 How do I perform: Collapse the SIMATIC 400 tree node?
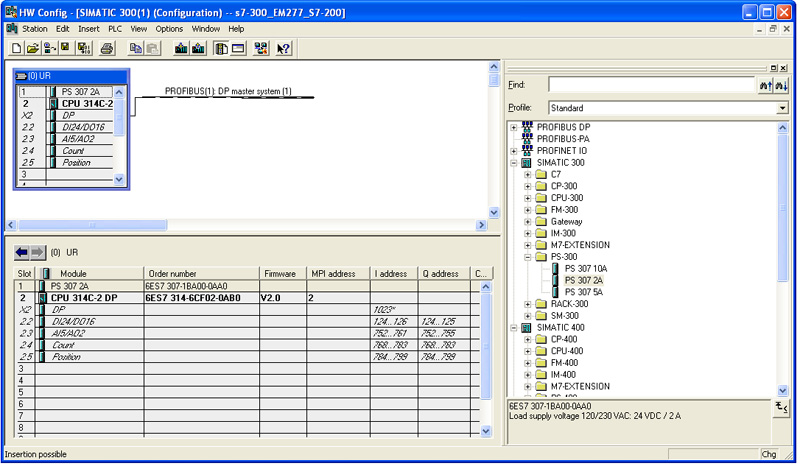514,328
